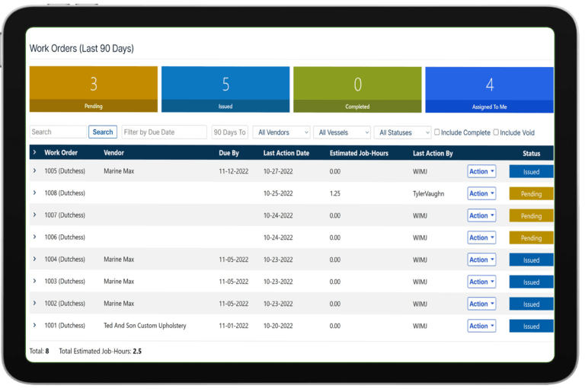Click the green Completed count tile
The height and width of the screenshot is (392, 585).
tap(357, 90)
